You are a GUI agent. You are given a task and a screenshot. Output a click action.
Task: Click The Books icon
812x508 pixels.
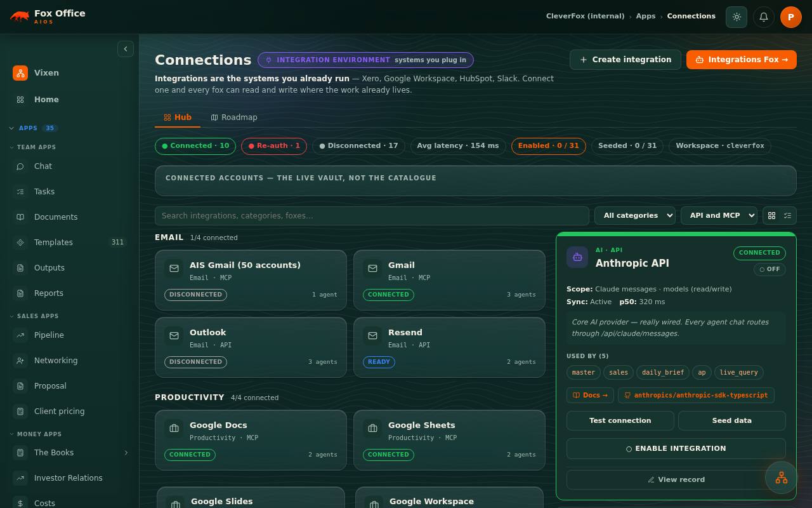coord(20,453)
